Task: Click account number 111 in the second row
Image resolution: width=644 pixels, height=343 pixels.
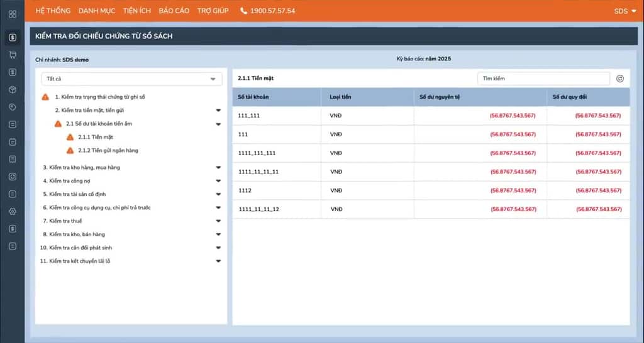Action: [243, 134]
